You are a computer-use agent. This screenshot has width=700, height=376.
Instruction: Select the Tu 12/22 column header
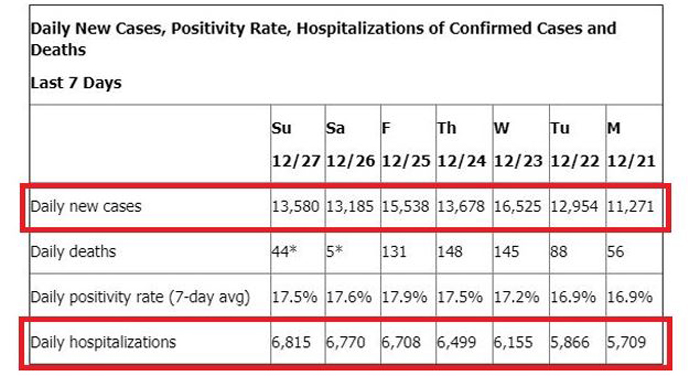pos(577,144)
